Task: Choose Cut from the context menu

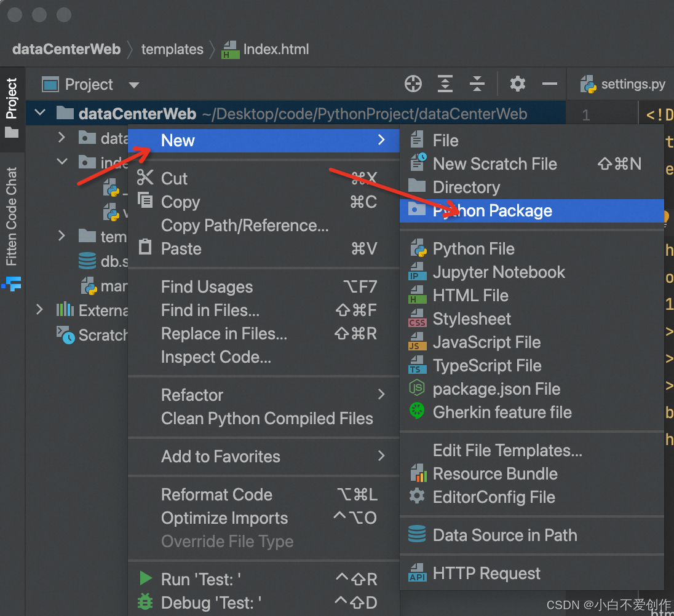Action: pyautogui.click(x=263, y=178)
